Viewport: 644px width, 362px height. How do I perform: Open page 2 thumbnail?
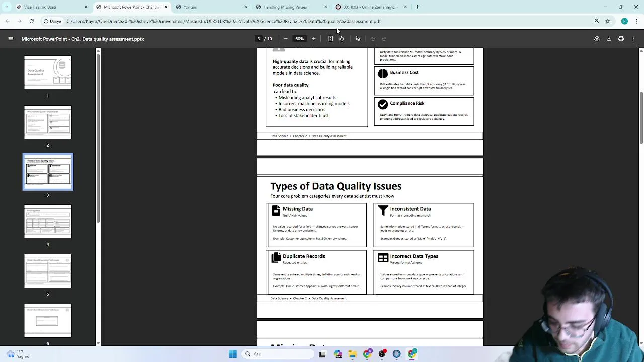(48, 122)
